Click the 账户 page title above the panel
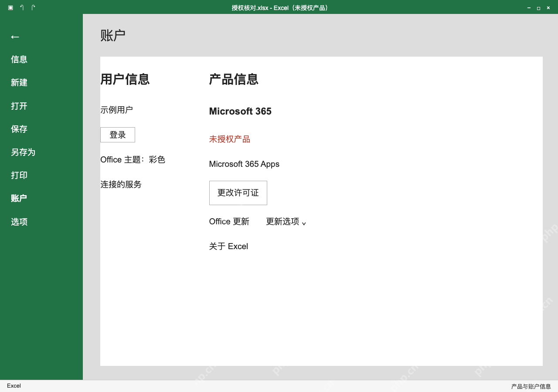 113,36
